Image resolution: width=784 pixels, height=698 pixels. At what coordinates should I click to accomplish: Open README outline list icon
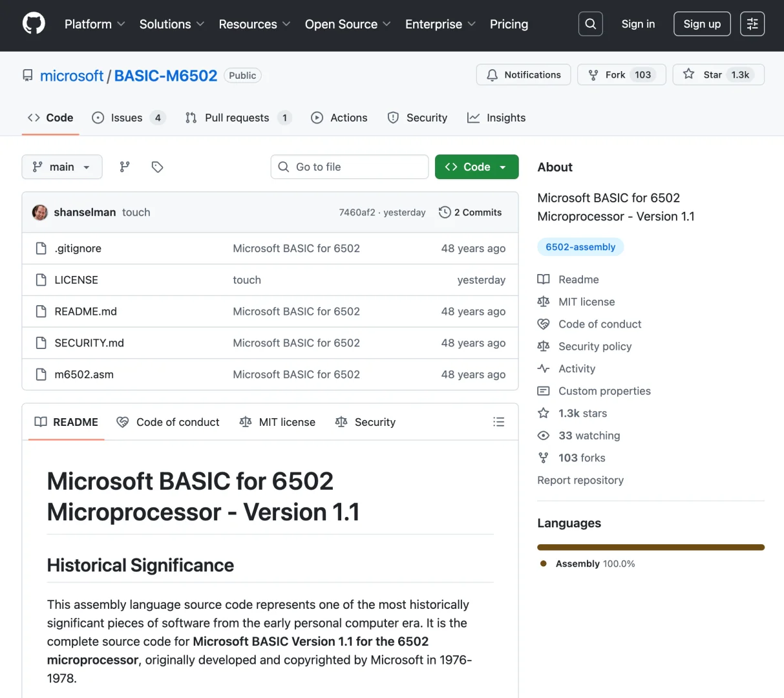[x=498, y=422]
